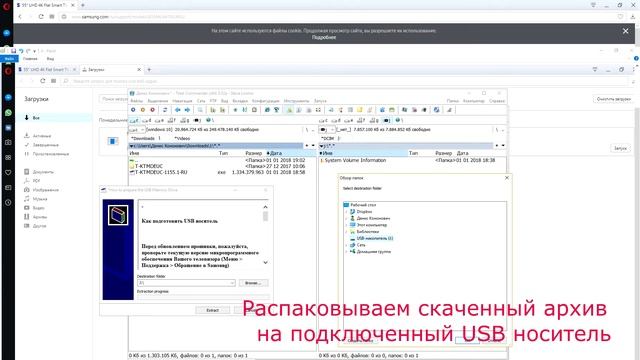Viewport: 640px width, 360px height.
Task: Select Все filter in Загрузки sidebar
Action: coord(55,118)
